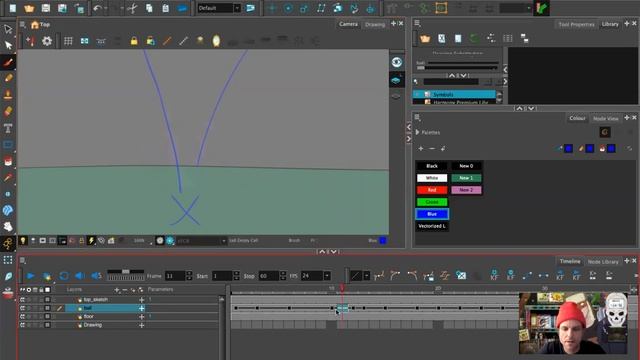640x360 pixels.
Task: Enable the top_sketch layer toggle
Action: [x=22, y=300]
